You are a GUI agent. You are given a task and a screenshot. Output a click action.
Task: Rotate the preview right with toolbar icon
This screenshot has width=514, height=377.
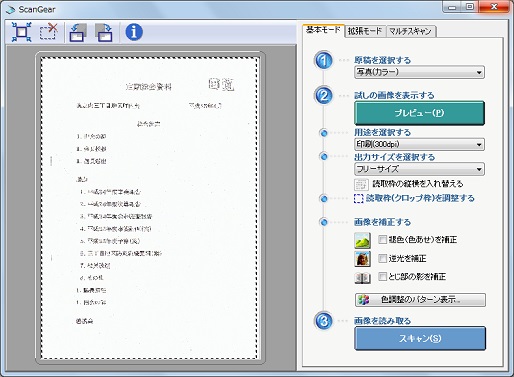click(104, 32)
